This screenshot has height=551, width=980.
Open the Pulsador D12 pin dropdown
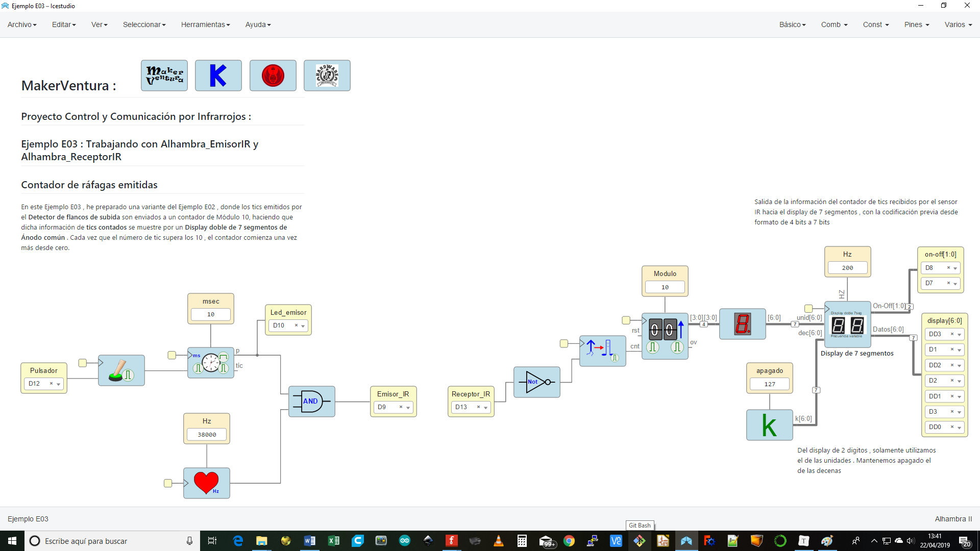(58, 384)
